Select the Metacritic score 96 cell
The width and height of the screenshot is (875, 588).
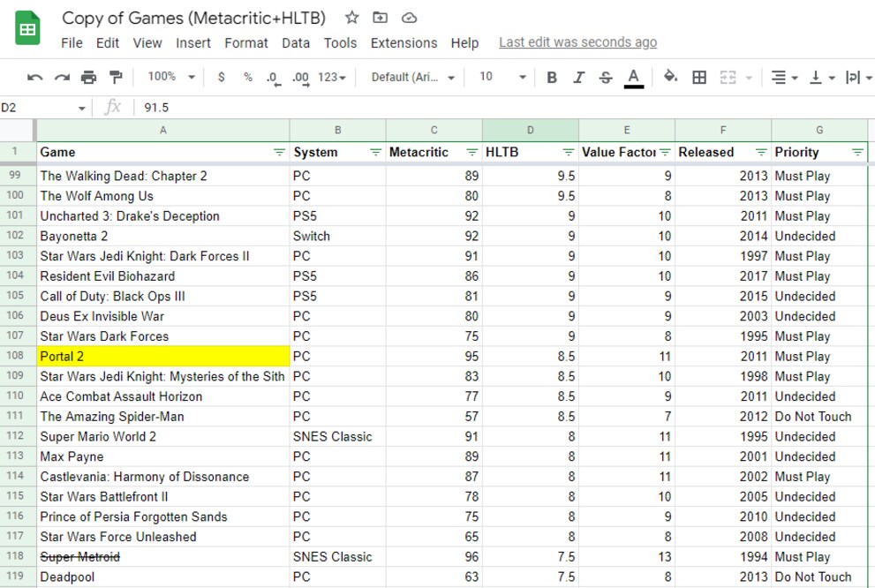pos(434,557)
